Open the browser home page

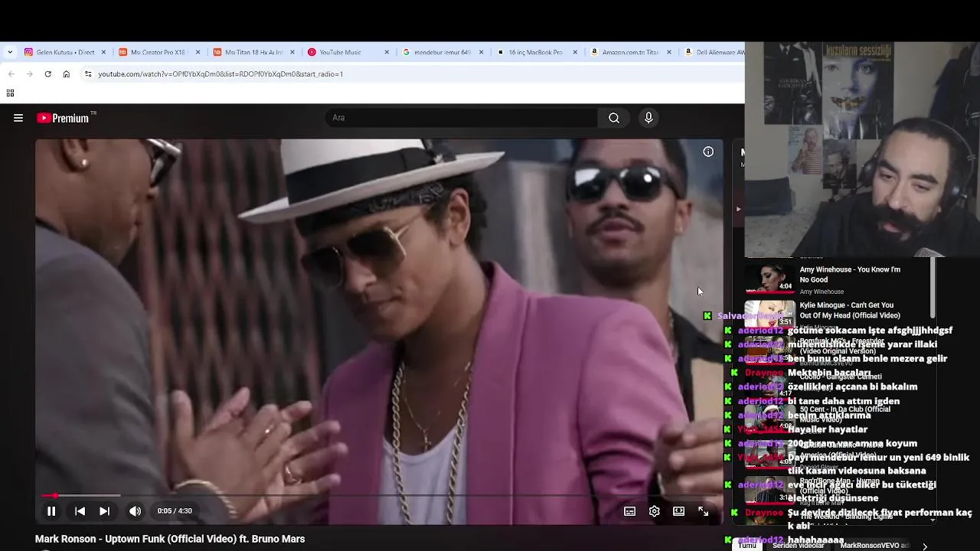67,74
